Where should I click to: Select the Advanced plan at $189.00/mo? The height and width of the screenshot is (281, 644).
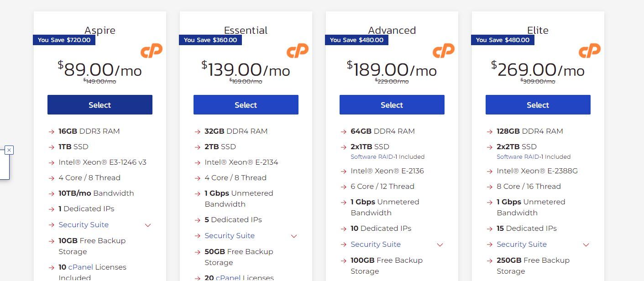392,105
